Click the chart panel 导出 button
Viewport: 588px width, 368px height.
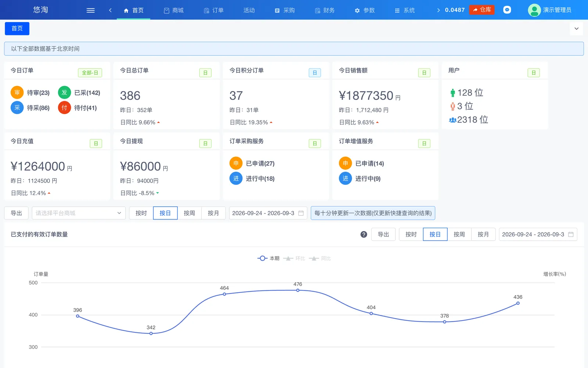[383, 234]
